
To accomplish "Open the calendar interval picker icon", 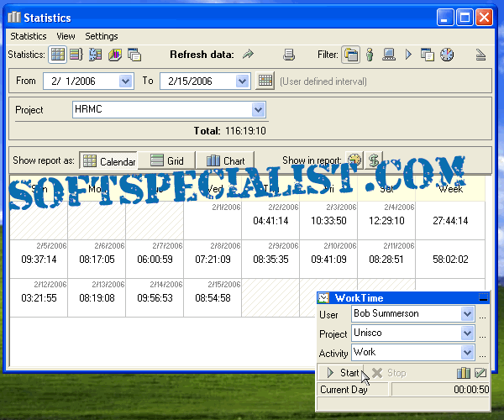I will pyautogui.click(x=265, y=81).
